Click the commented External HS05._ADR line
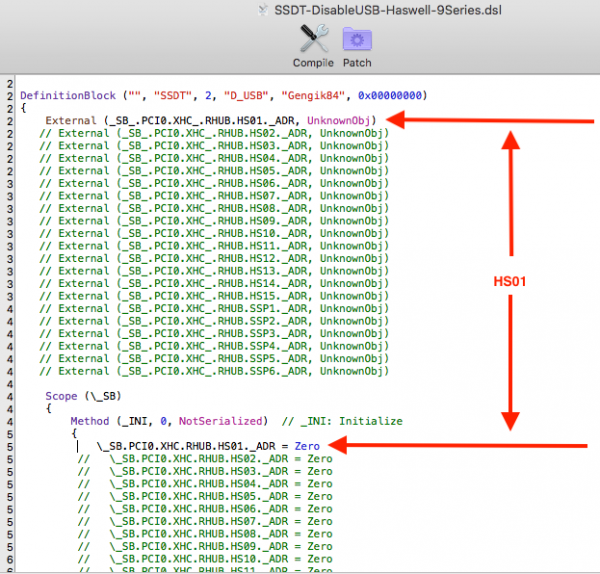Image resolution: width=600 pixels, height=574 pixels. tap(214, 171)
